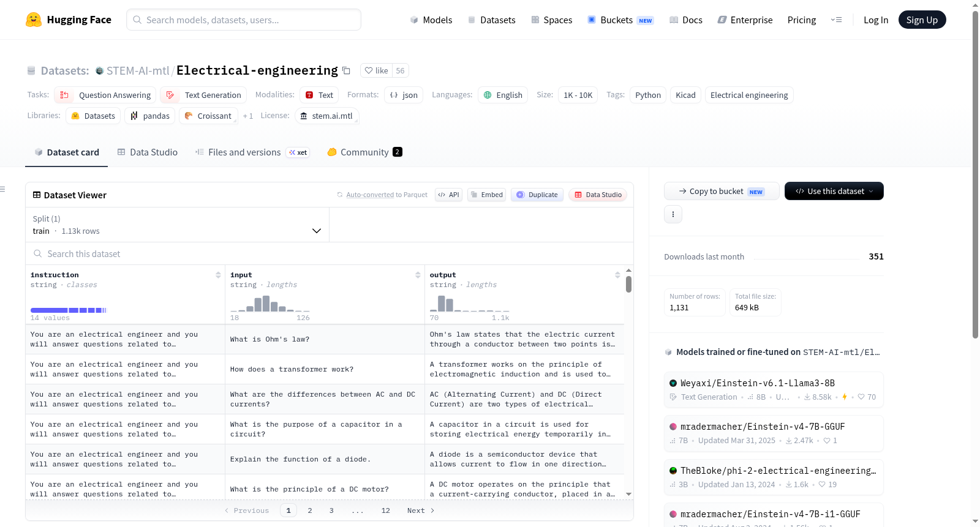
Task: Select the 1K - 10K size tag
Action: [578, 95]
